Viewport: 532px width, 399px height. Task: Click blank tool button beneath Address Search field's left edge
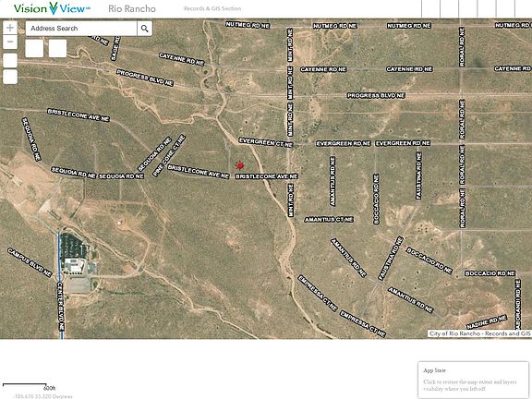[34, 48]
